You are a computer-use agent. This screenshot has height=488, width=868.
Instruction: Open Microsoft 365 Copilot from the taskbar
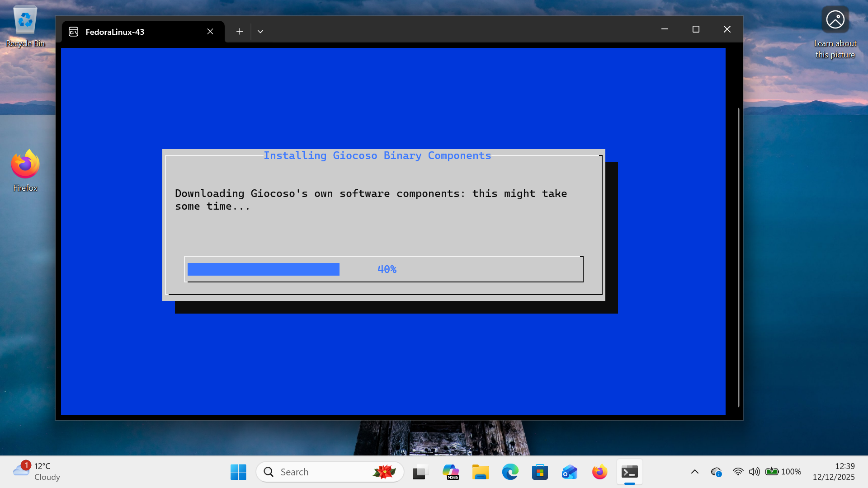[451, 471]
